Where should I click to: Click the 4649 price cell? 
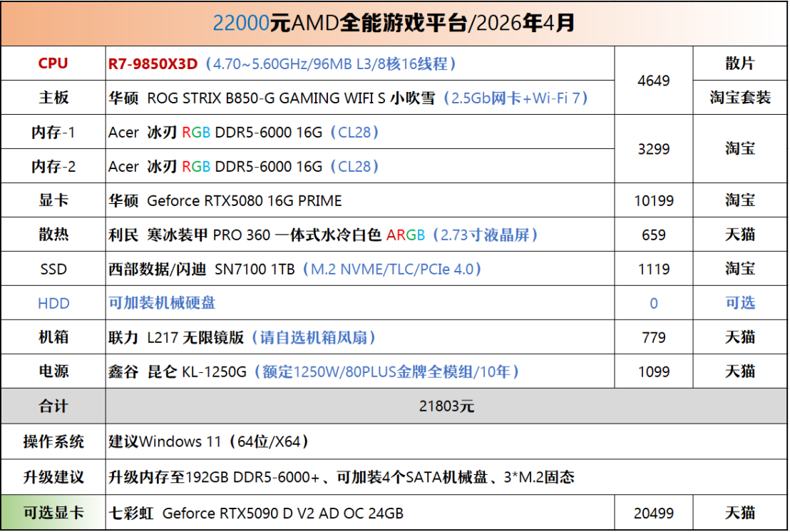pos(654,81)
